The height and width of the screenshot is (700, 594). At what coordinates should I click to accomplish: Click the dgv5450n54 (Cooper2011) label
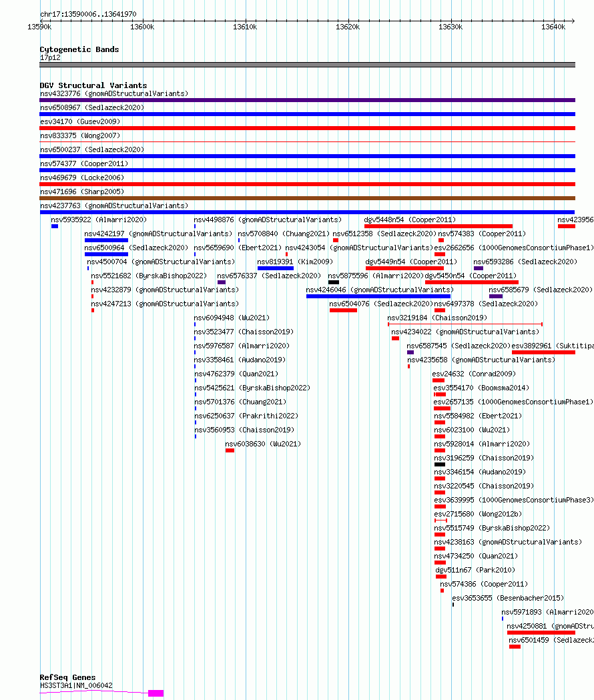pos(471,276)
